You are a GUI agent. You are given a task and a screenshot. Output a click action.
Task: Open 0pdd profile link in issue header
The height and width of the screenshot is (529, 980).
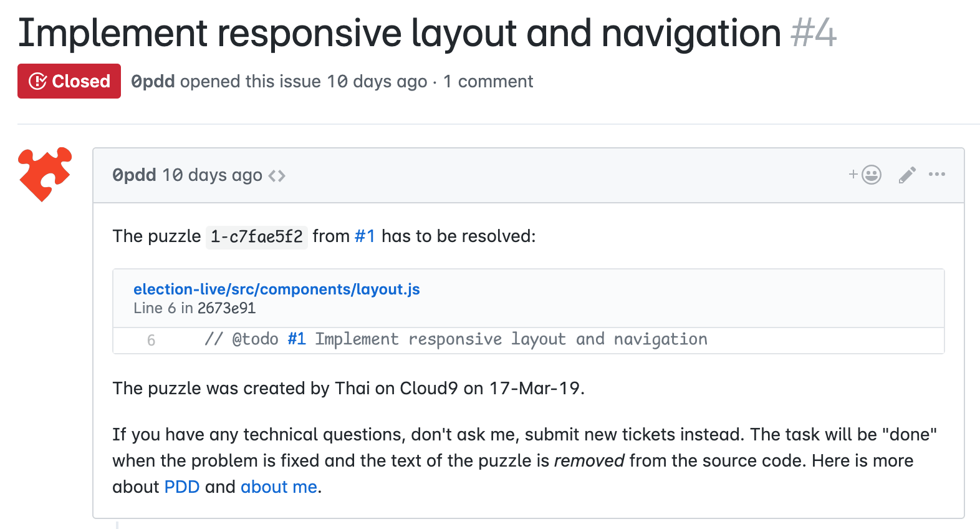[x=153, y=82]
